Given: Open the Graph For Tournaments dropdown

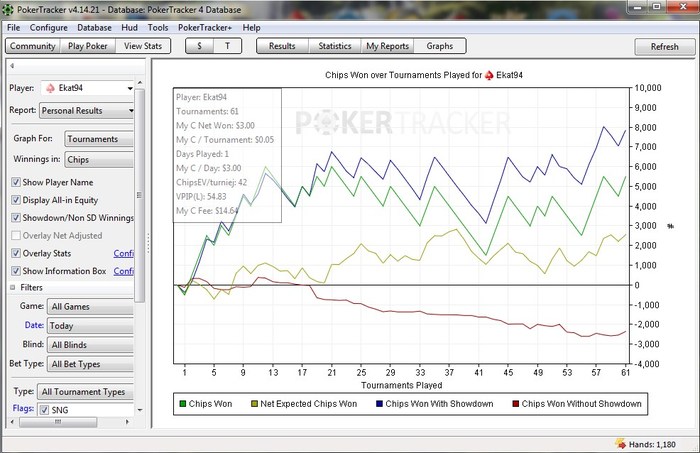Looking at the screenshot, I should (x=99, y=139).
